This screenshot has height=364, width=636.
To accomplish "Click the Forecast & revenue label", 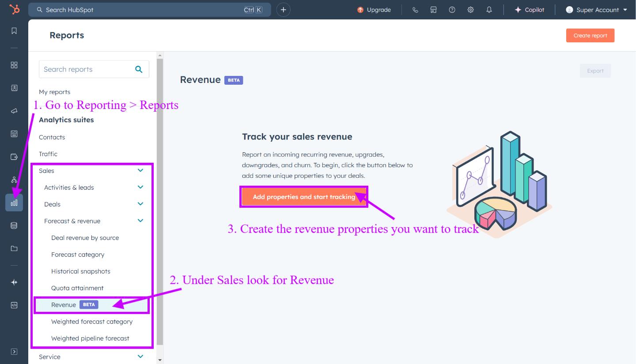I will point(72,221).
